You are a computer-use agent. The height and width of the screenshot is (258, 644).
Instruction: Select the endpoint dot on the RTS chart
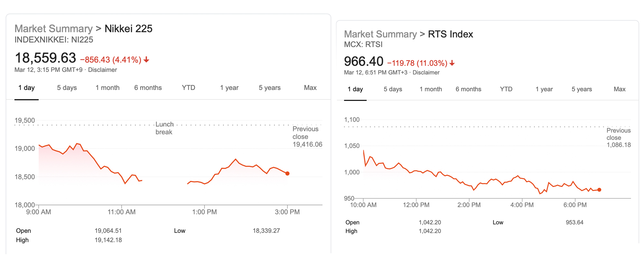click(599, 190)
